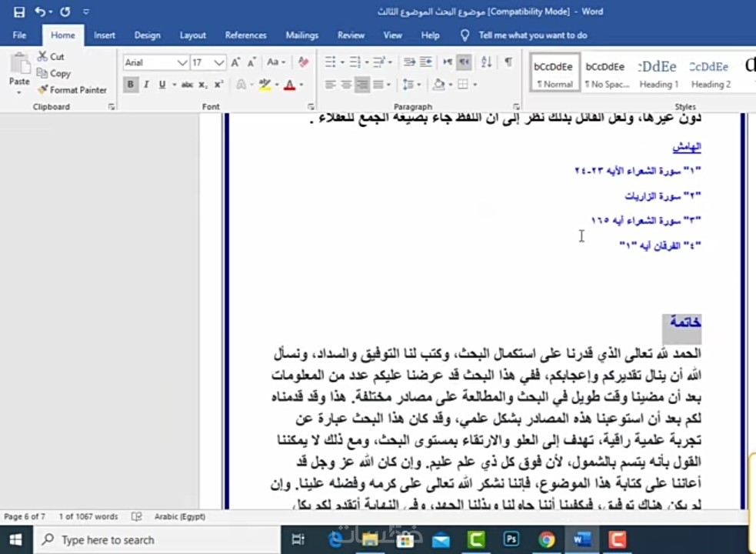
Task: Open Windows Start menu
Action: 15,539
